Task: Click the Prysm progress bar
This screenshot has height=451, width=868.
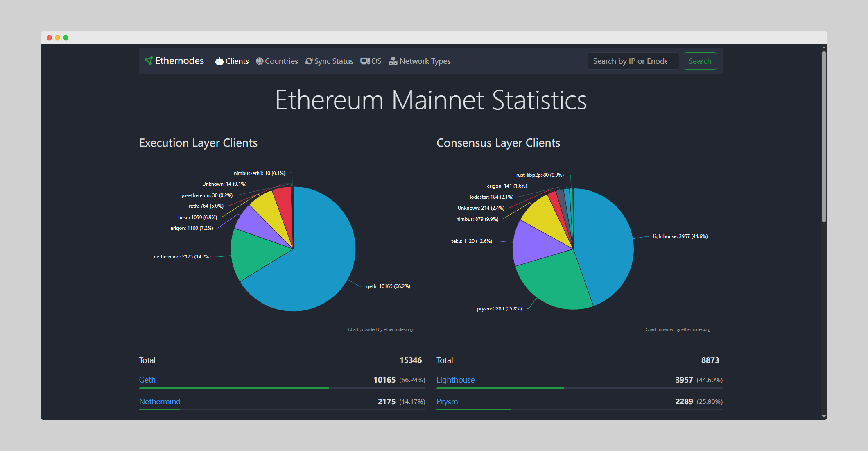Action: 579,410
